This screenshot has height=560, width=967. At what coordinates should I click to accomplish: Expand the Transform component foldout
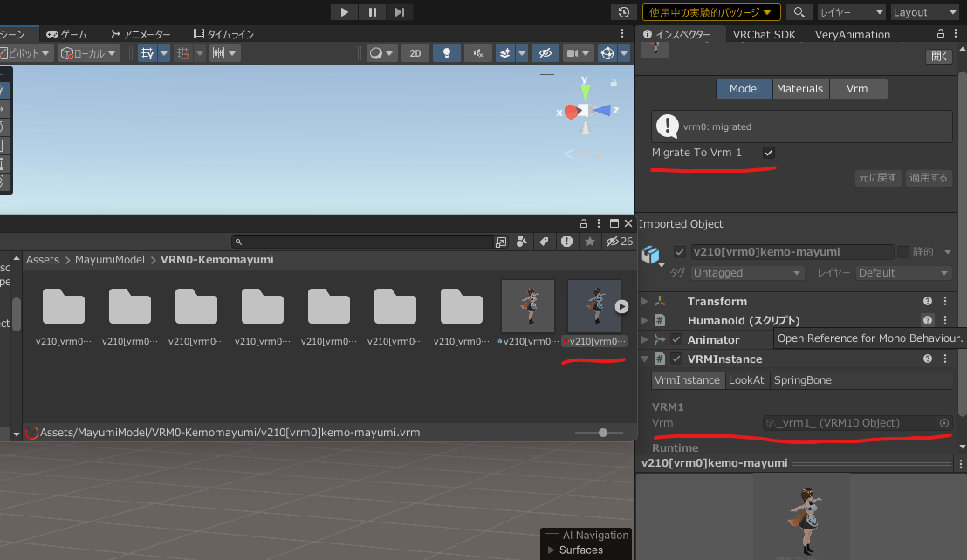click(x=645, y=301)
